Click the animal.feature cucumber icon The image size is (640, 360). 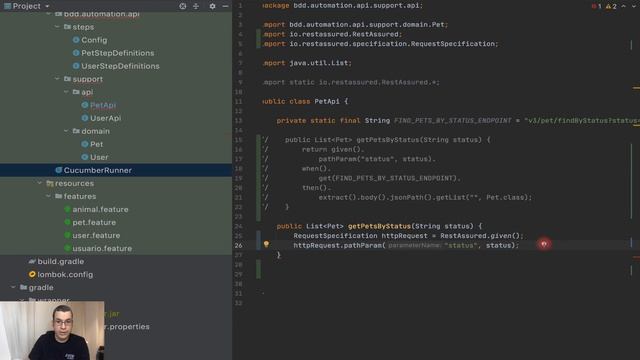click(67, 209)
